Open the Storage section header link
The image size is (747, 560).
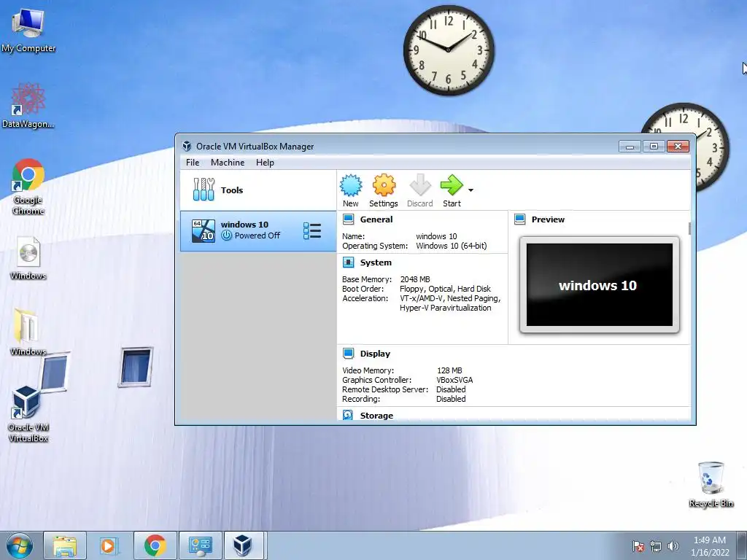[376, 415]
